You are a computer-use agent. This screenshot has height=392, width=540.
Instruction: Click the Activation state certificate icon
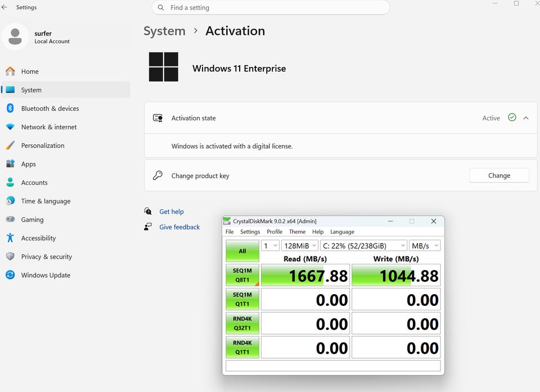pos(157,118)
